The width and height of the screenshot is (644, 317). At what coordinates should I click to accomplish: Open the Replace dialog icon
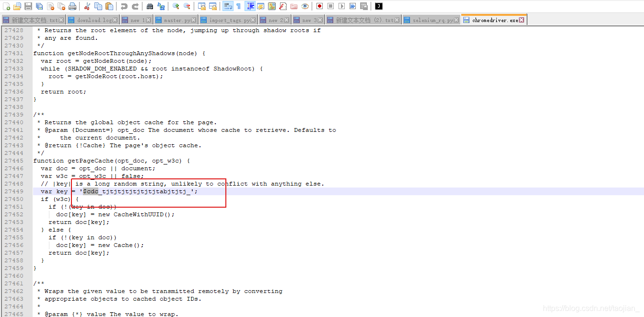click(x=161, y=6)
